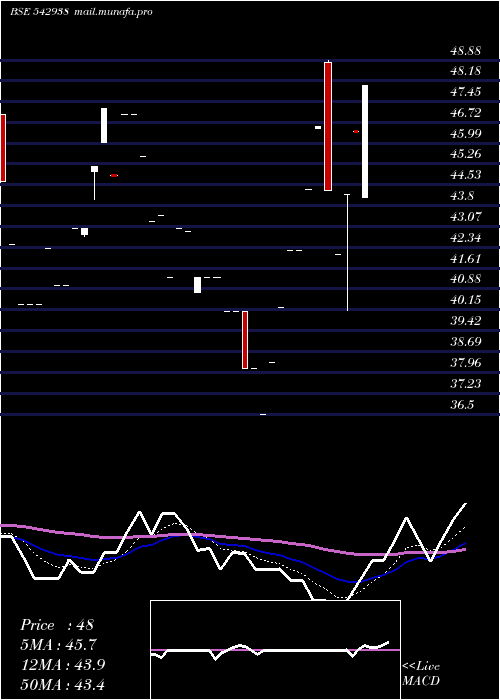The image size is (500, 700).
Task: Select the 37.96 price axis label
Action: pyautogui.click(x=466, y=362)
